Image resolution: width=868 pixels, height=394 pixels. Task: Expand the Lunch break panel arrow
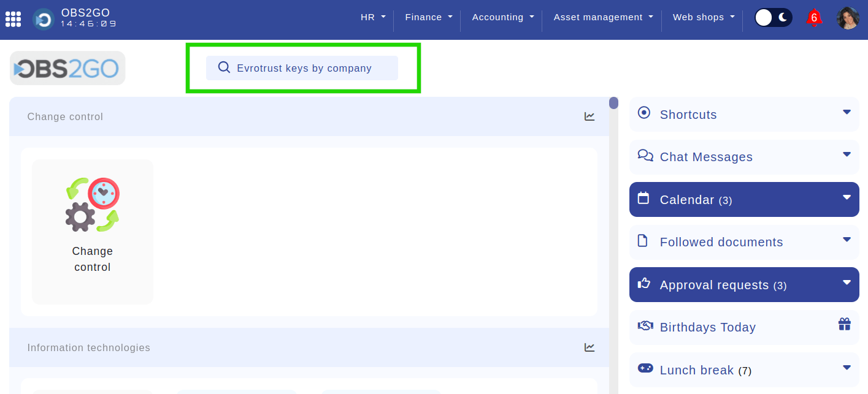847,368
